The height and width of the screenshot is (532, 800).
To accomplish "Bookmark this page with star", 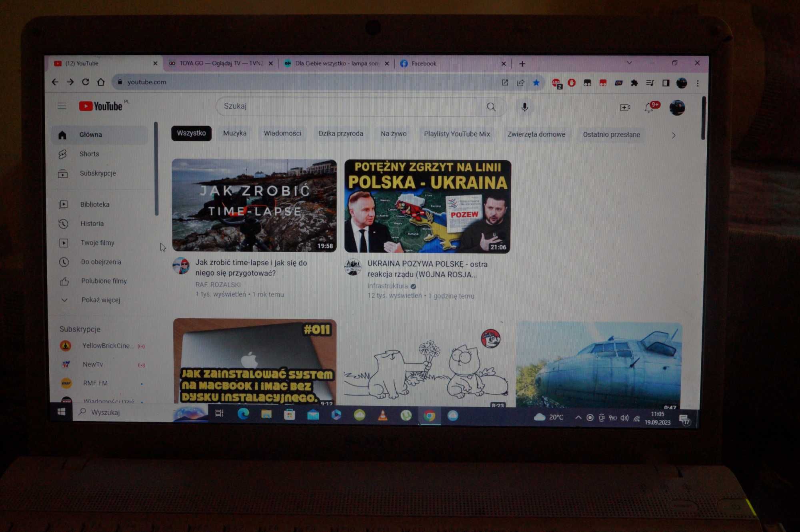I will [536, 83].
